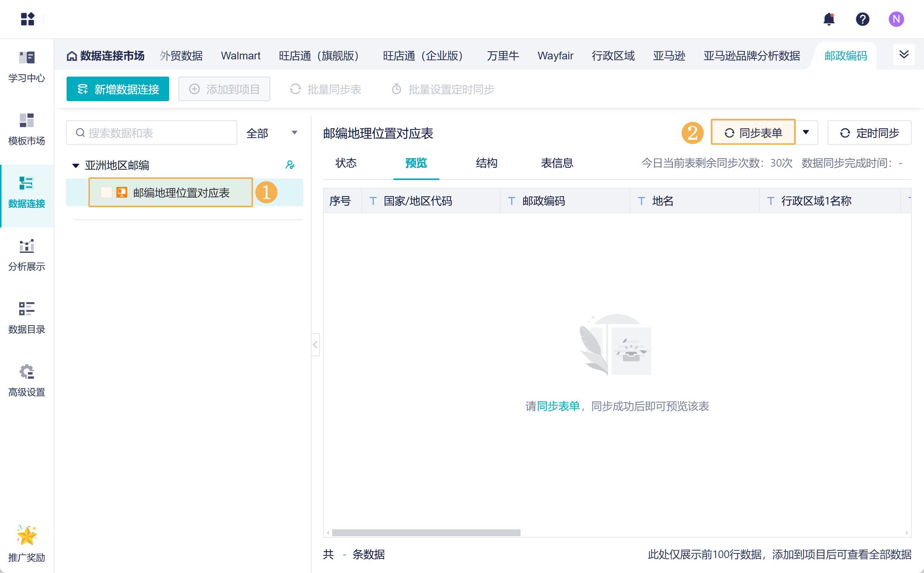Switch to the 结构 tab

pyautogui.click(x=486, y=163)
